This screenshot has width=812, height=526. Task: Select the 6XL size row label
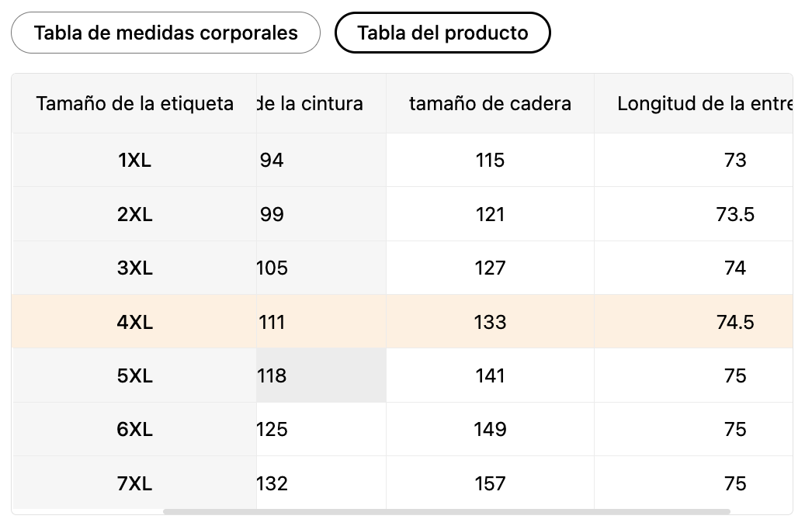point(134,429)
